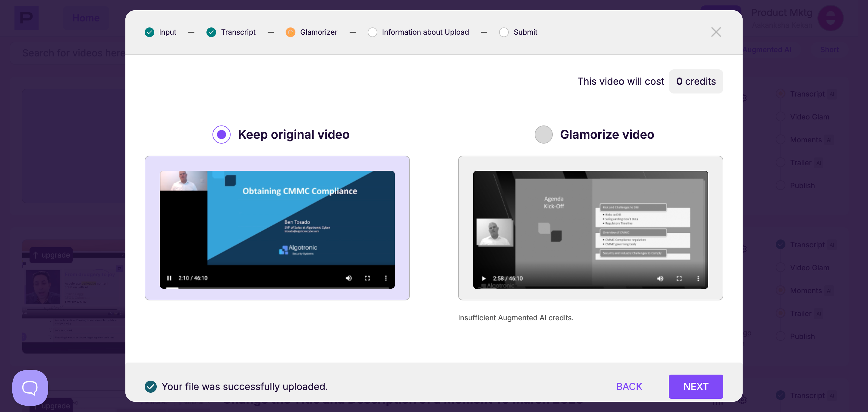Go to the Submit step
This screenshot has height=412, width=868.
point(518,32)
